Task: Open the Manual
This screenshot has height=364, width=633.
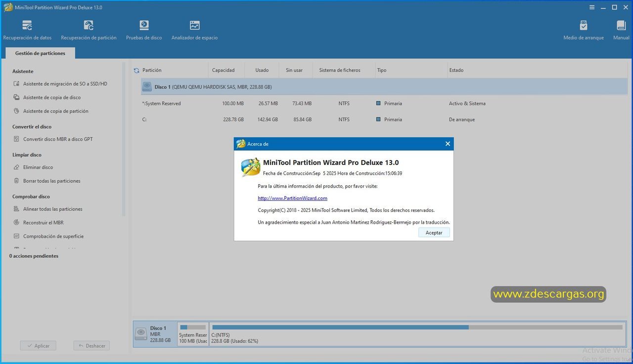Action: (x=621, y=31)
